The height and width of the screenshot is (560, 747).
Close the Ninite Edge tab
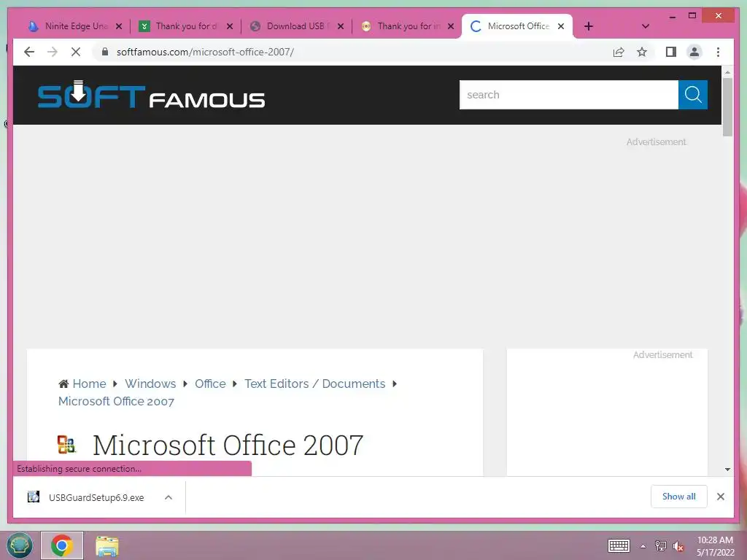click(119, 26)
